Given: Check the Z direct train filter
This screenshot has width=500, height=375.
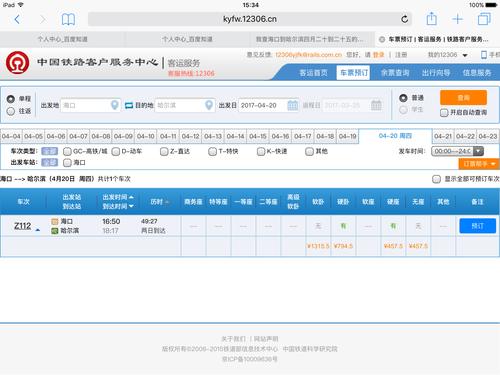Looking at the screenshot, I should click(x=164, y=152).
